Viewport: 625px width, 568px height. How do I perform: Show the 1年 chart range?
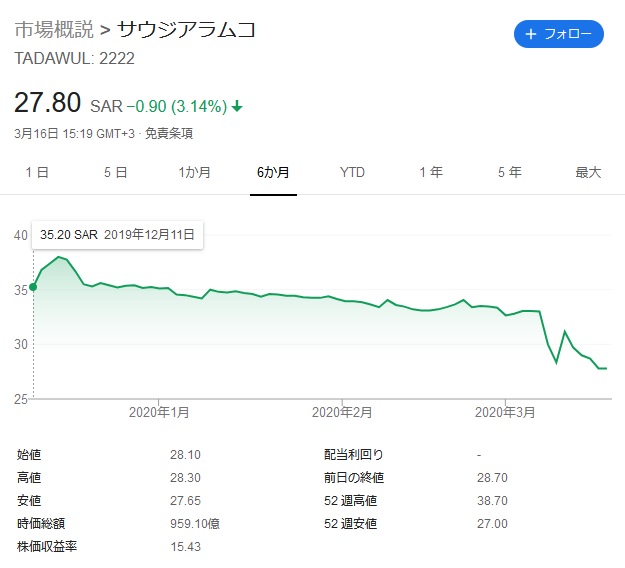click(431, 172)
